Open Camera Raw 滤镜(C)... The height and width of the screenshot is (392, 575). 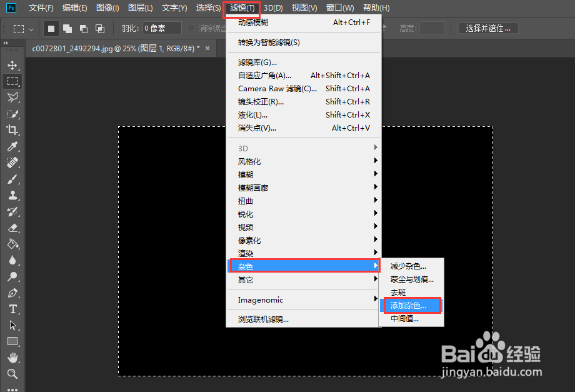click(x=304, y=89)
